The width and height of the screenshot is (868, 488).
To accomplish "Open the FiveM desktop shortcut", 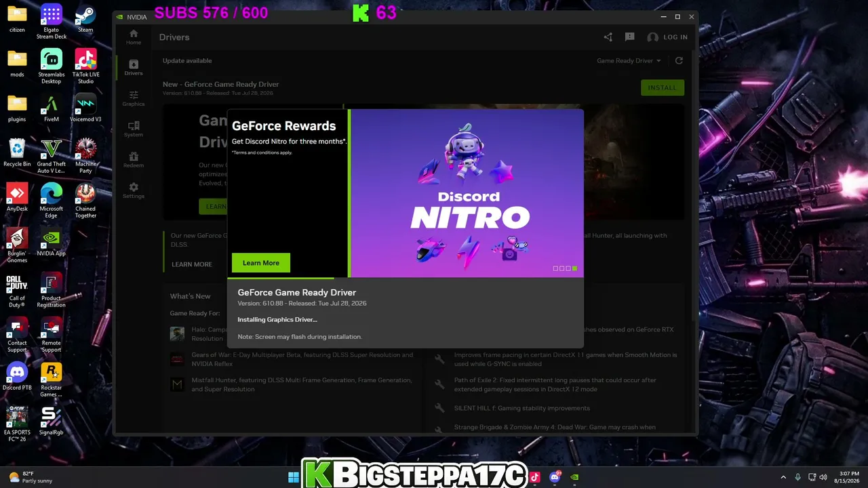I will pyautogui.click(x=51, y=108).
